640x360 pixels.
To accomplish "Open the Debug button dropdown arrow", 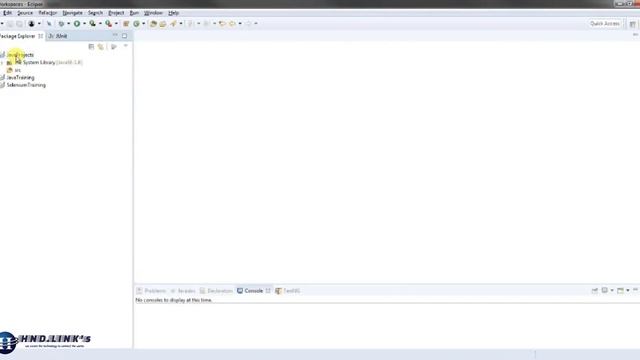I will click(x=69, y=24).
